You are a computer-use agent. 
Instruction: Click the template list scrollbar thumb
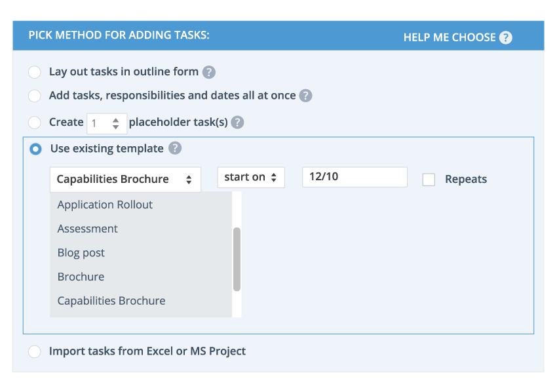click(237, 259)
